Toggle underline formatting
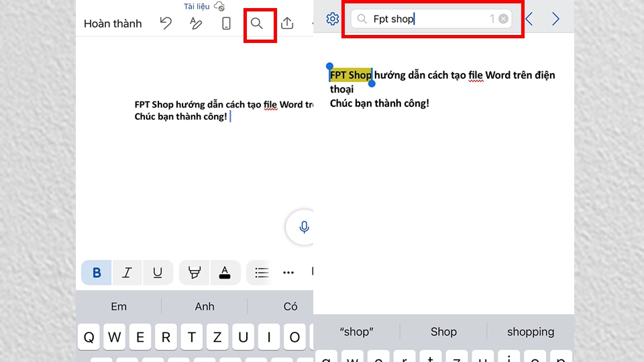Screen dimensions: 644x362 tap(157, 272)
